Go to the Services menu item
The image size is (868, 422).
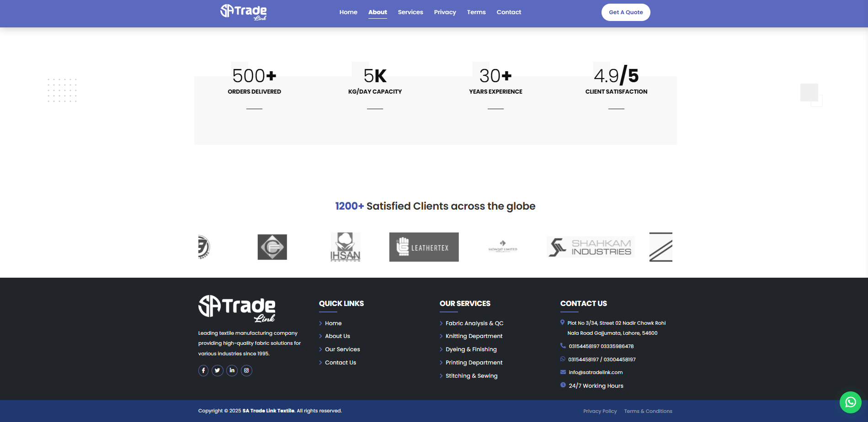click(410, 12)
